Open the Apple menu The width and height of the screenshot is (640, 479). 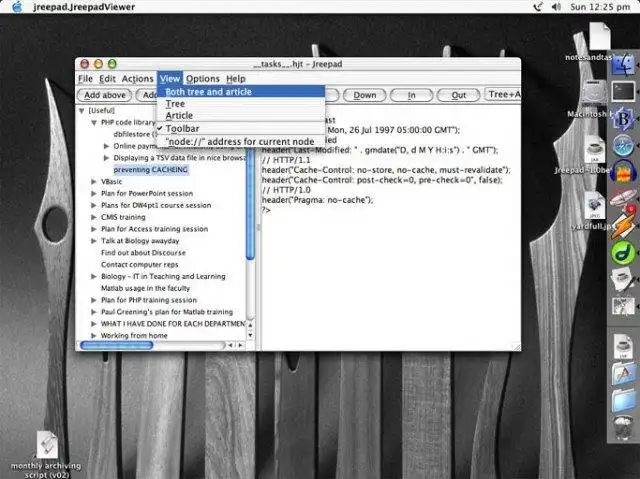point(17,7)
